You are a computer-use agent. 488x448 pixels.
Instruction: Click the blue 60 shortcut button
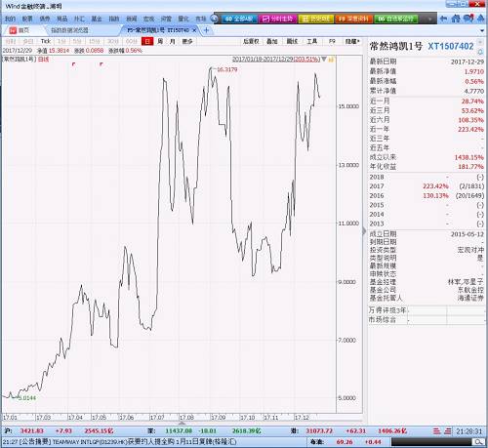(239, 19)
